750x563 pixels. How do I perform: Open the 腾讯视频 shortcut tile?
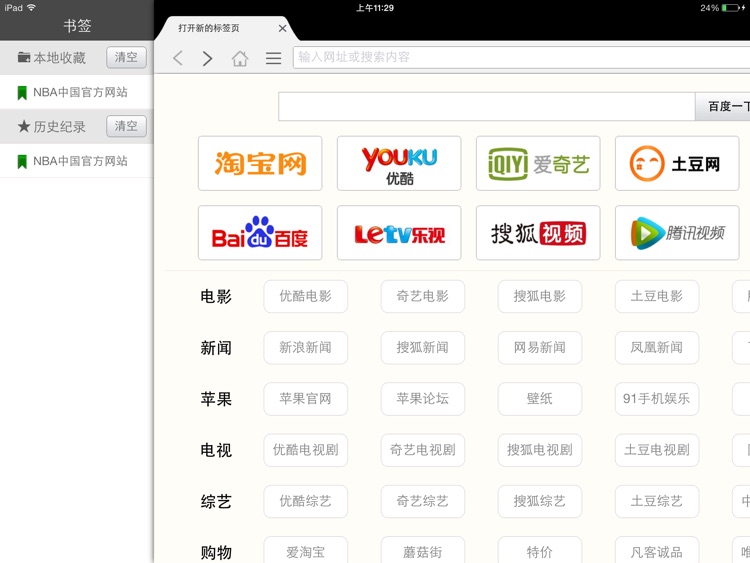677,232
